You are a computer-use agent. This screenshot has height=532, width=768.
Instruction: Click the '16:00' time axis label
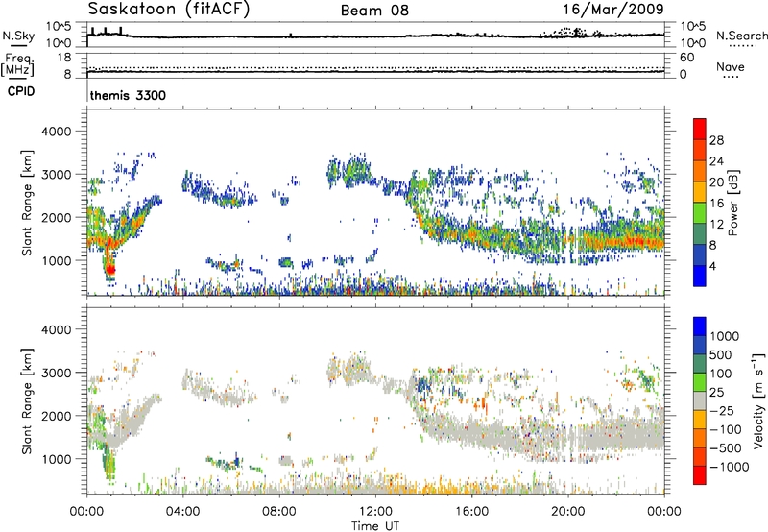471,512
